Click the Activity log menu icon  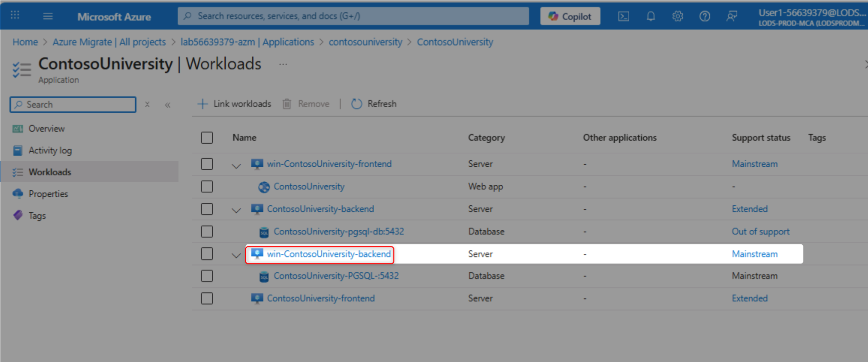[x=18, y=150]
